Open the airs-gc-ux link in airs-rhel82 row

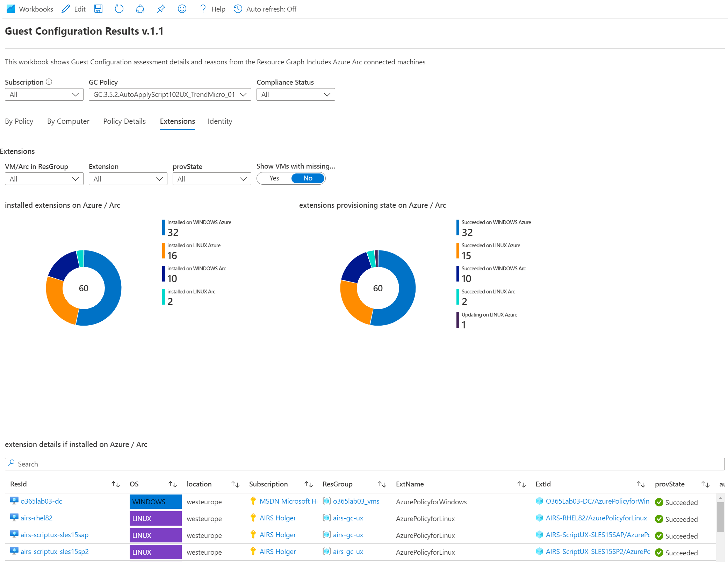tap(348, 518)
